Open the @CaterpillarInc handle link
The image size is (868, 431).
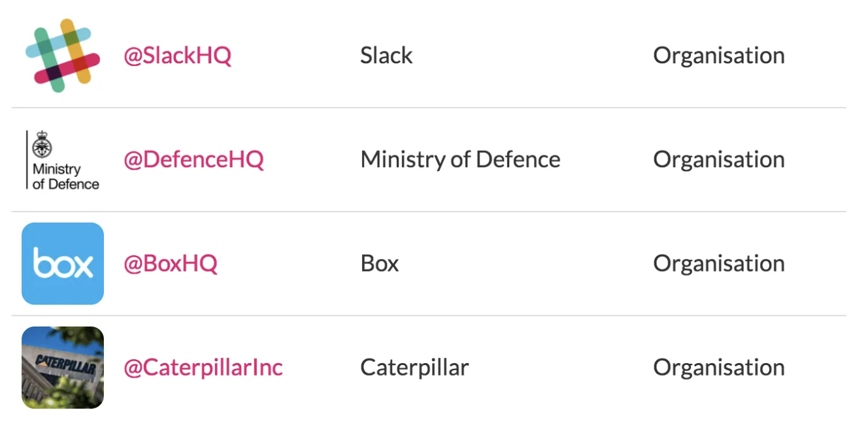coord(203,367)
